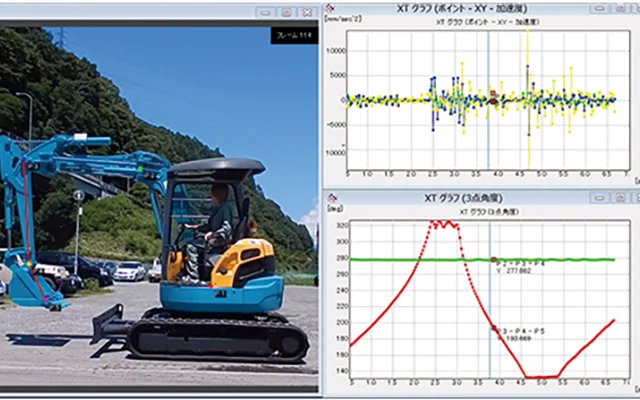This screenshot has width=640, height=400.
Task: Select the blue time cursor in angle graph
Action: click(x=488, y=300)
